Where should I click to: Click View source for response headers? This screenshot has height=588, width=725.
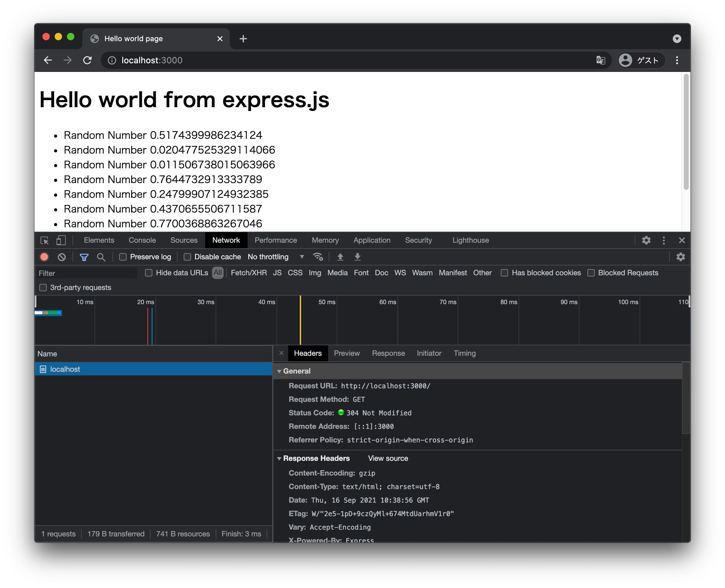[387, 458]
